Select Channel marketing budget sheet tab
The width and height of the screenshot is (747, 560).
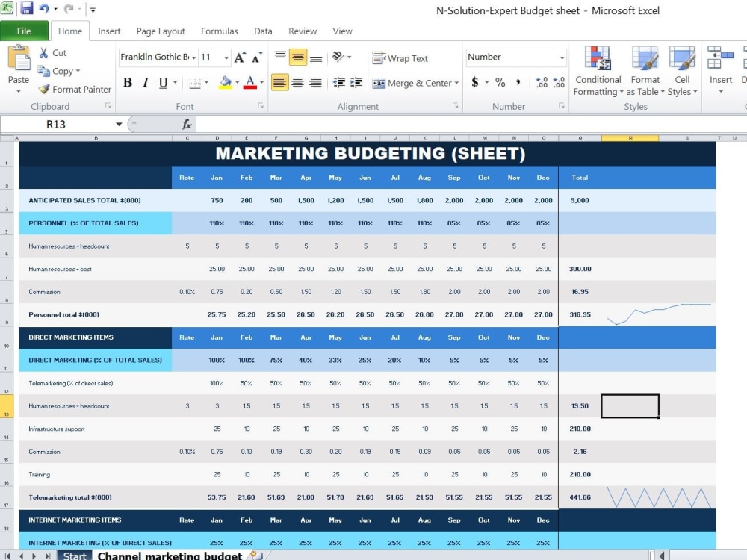click(170, 556)
